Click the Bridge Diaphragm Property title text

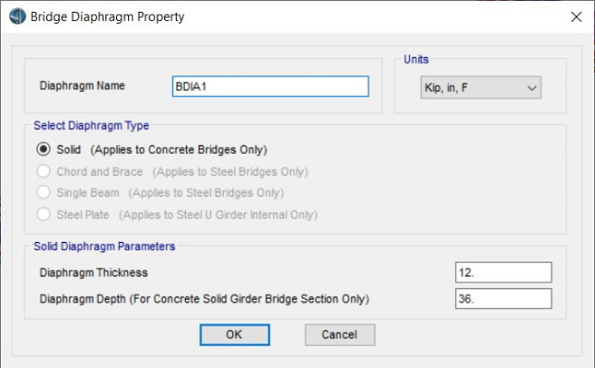(x=107, y=17)
